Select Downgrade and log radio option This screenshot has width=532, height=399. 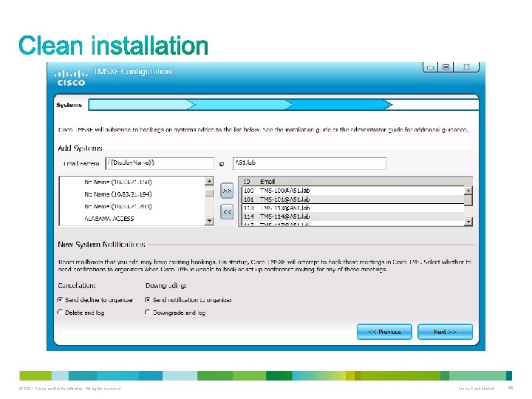click(148, 312)
